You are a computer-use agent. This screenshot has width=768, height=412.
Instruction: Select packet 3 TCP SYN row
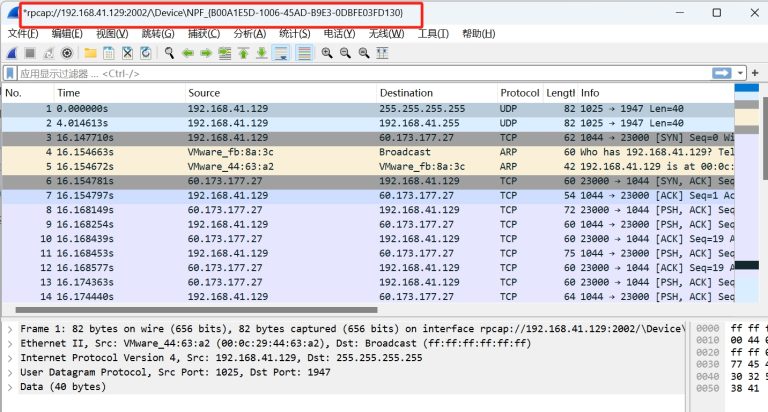(x=368, y=138)
